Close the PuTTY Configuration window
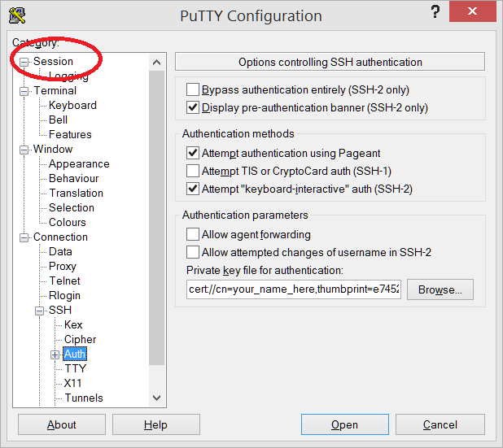The height and width of the screenshot is (448, 503). pos(472,11)
